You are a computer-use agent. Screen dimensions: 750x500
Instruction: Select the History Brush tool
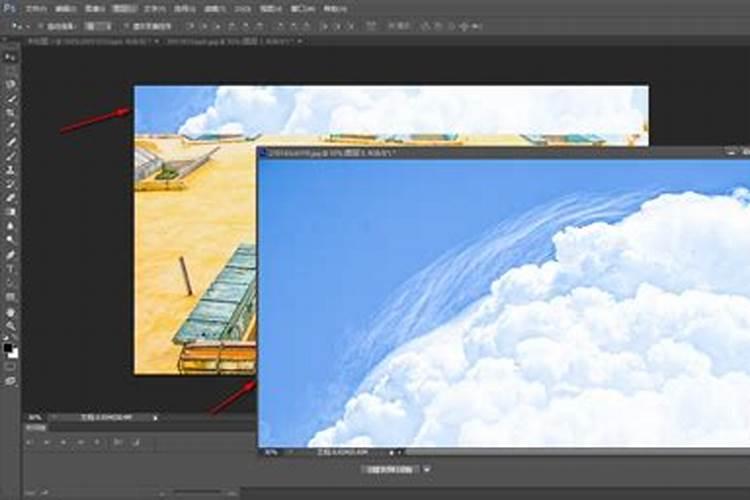(10, 184)
